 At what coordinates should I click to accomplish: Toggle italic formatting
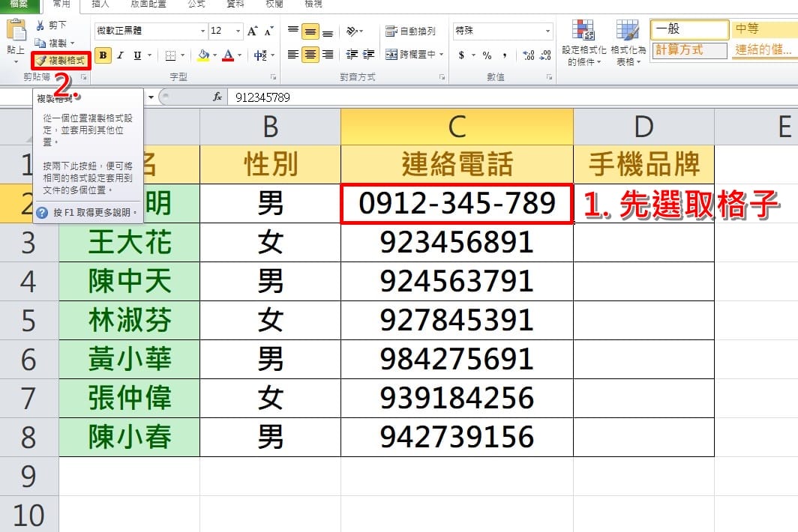pyautogui.click(x=121, y=55)
